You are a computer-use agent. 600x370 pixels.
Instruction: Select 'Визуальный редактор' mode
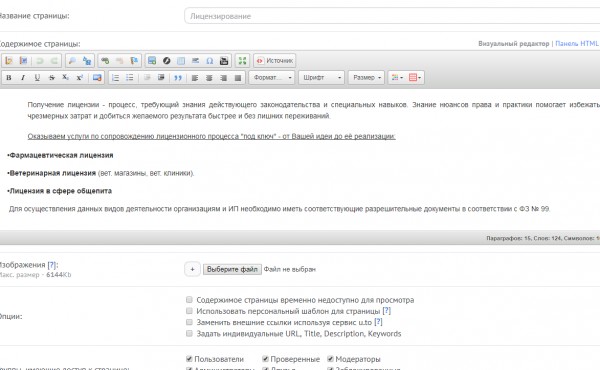[514, 44]
